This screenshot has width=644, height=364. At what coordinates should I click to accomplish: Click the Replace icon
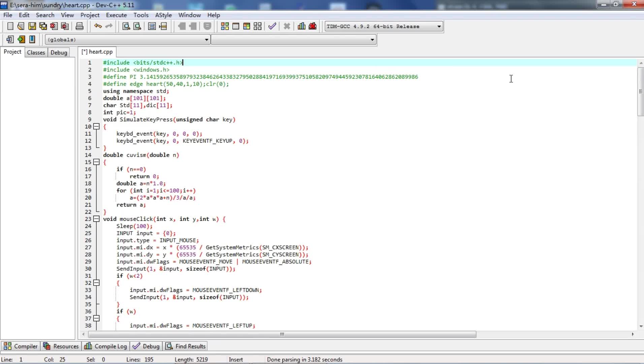tap(137, 26)
